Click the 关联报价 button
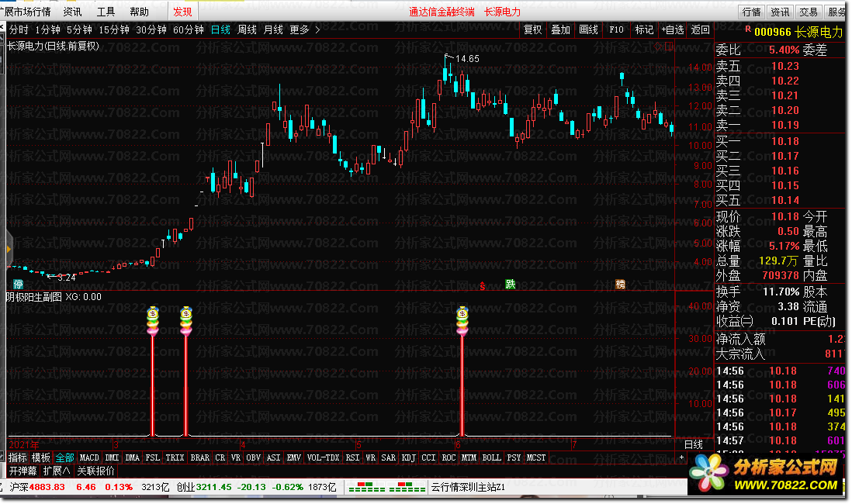This screenshot has width=852, height=504. click(95, 471)
